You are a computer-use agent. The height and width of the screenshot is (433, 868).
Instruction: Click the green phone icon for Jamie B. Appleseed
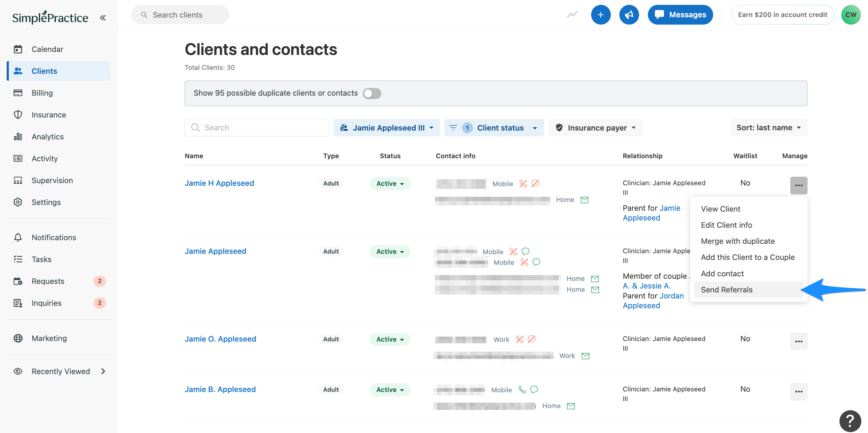[x=522, y=390]
